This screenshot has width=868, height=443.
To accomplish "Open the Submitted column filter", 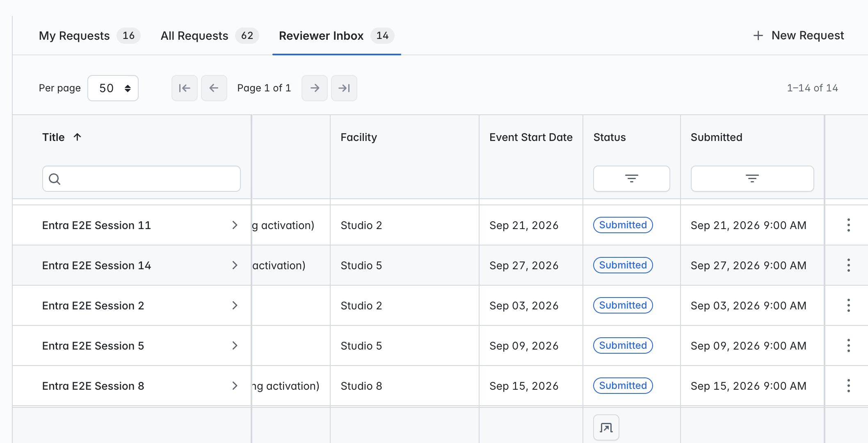I will click(752, 179).
